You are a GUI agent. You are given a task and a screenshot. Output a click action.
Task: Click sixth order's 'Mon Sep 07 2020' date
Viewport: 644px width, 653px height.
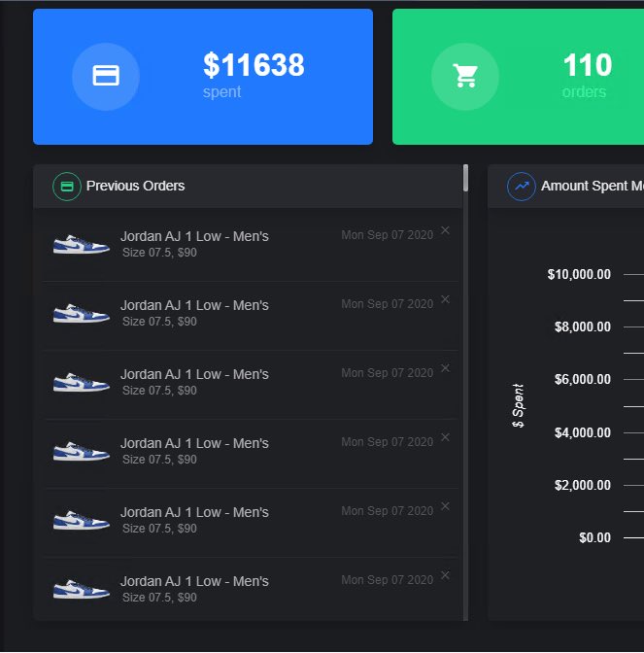[x=388, y=580]
